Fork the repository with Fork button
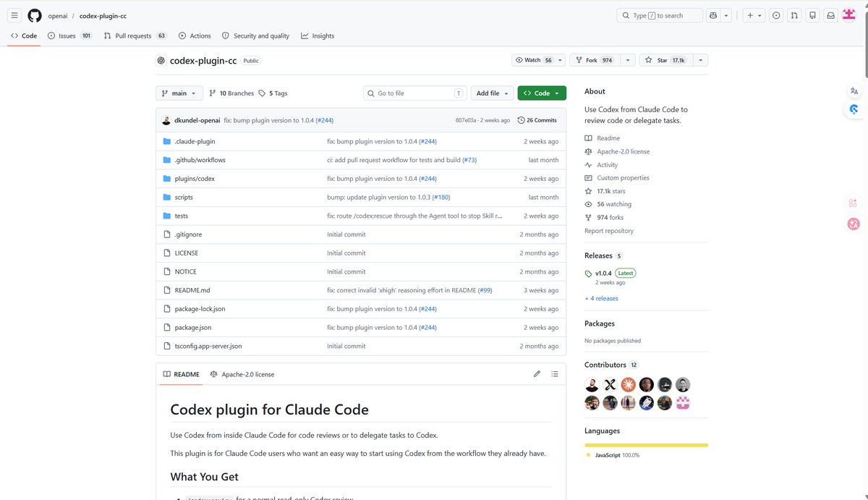This screenshot has height=500, width=868. pos(595,60)
